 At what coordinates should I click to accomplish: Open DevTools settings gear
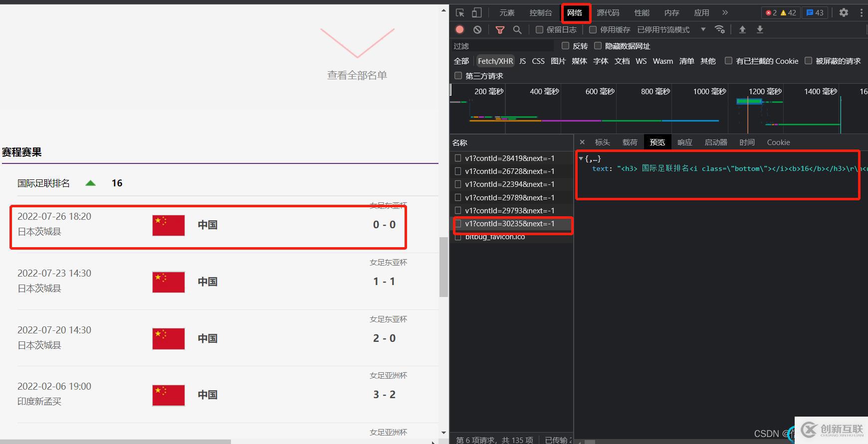844,13
